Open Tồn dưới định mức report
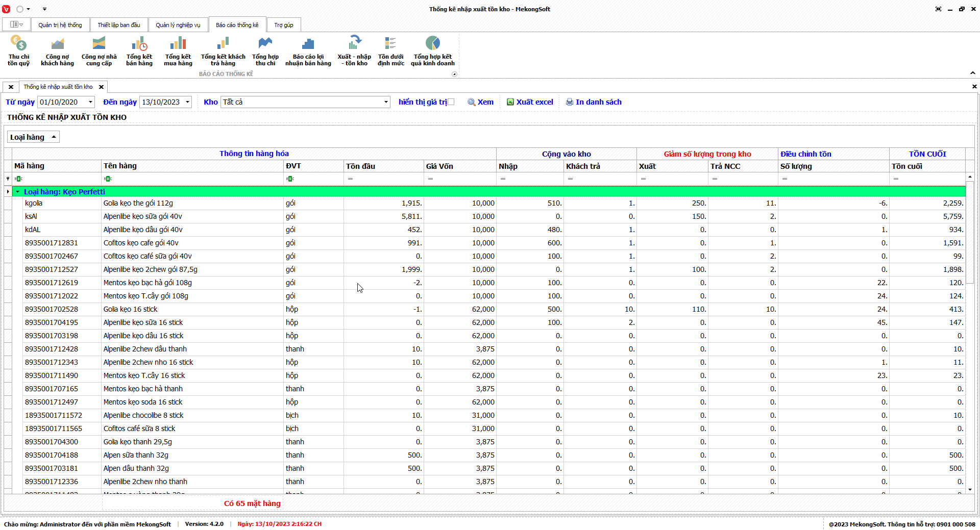This screenshot has height=530, width=980. [x=390, y=51]
